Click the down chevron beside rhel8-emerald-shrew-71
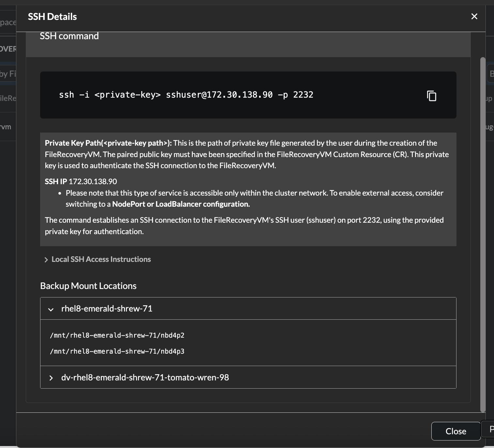This screenshot has width=494, height=448. point(51,309)
